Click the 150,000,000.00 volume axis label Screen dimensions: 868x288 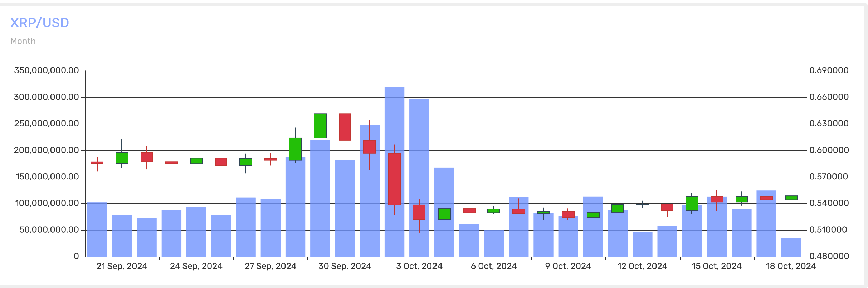[x=47, y=177]
